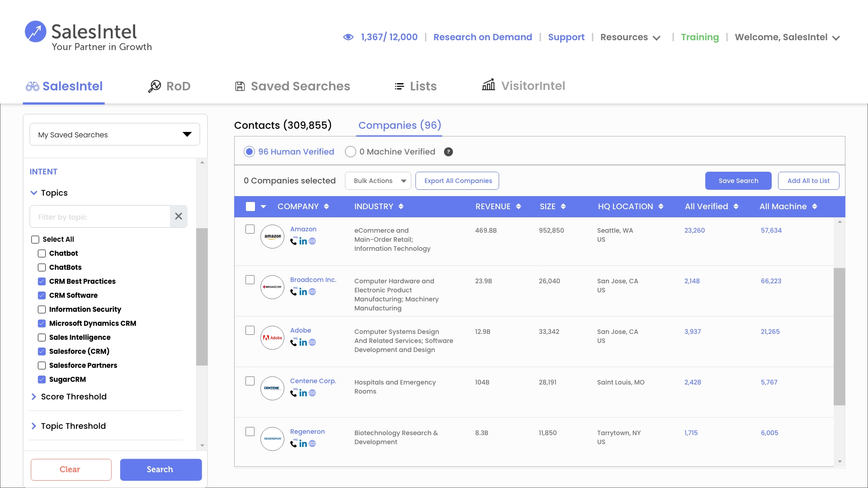Sort by Revenue column arrows
Image resolution: width=868 pixels, height=488 pixels.
pyautogui.click(x=519, y=206)
